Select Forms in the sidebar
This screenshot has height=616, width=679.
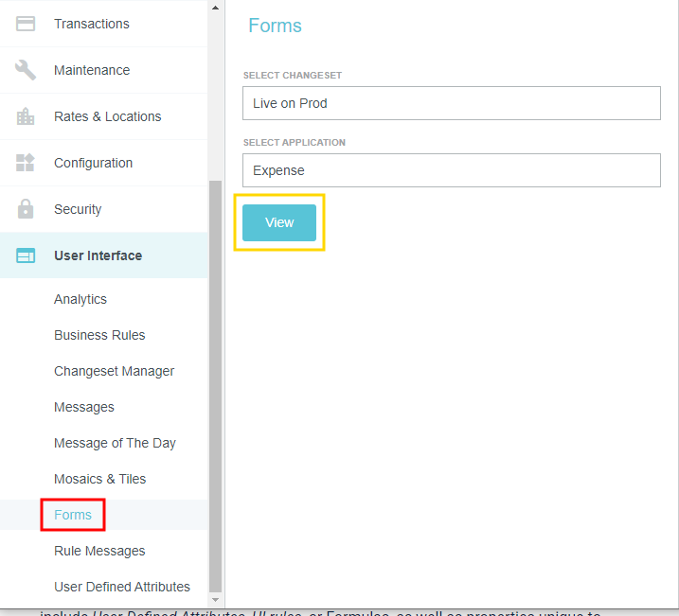(x=73, y=515)
